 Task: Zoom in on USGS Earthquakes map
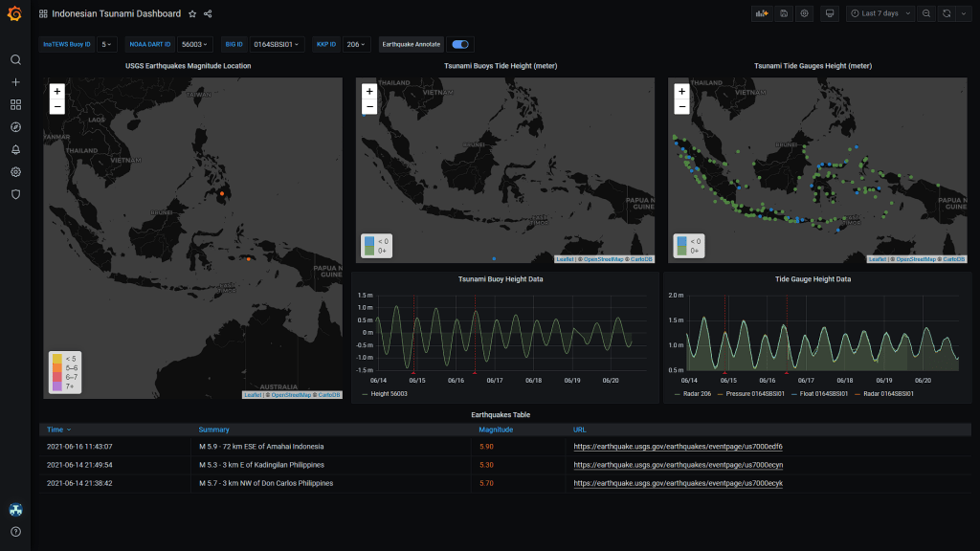57,91
